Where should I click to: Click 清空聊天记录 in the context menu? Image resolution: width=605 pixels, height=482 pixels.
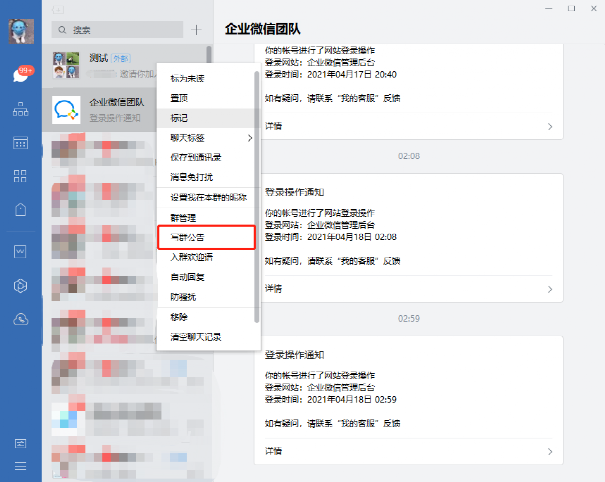pos(207,337)
